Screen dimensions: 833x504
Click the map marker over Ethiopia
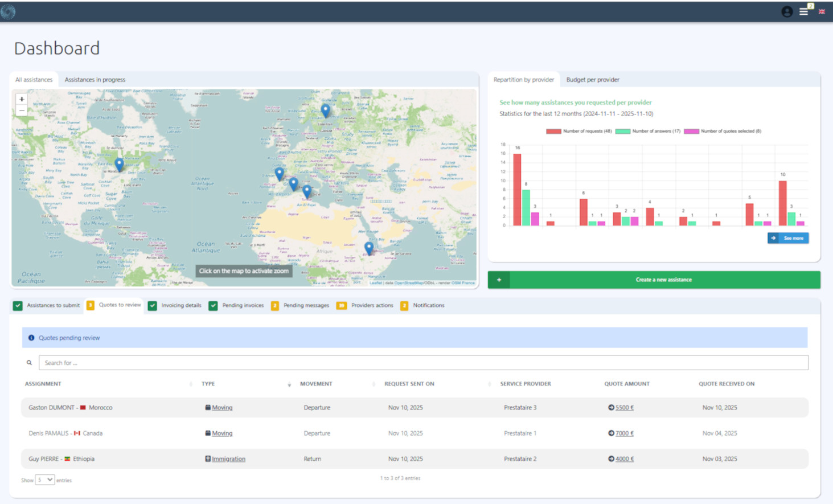(369, 248)
